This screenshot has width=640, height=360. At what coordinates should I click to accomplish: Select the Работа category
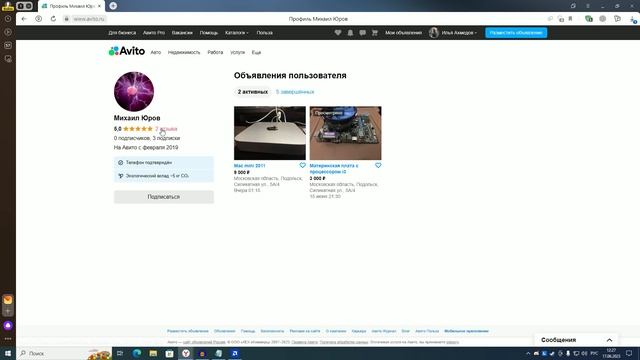(x=215, y=53)
